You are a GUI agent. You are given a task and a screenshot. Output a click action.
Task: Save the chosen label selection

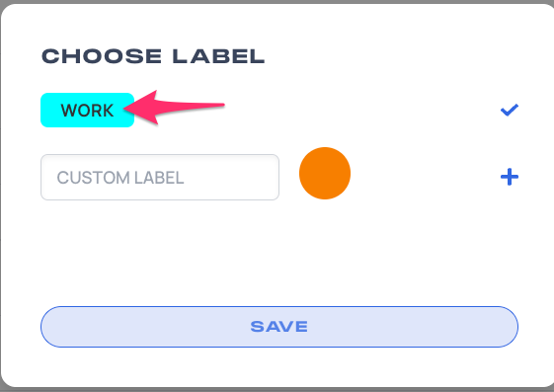tap(279, 327)
